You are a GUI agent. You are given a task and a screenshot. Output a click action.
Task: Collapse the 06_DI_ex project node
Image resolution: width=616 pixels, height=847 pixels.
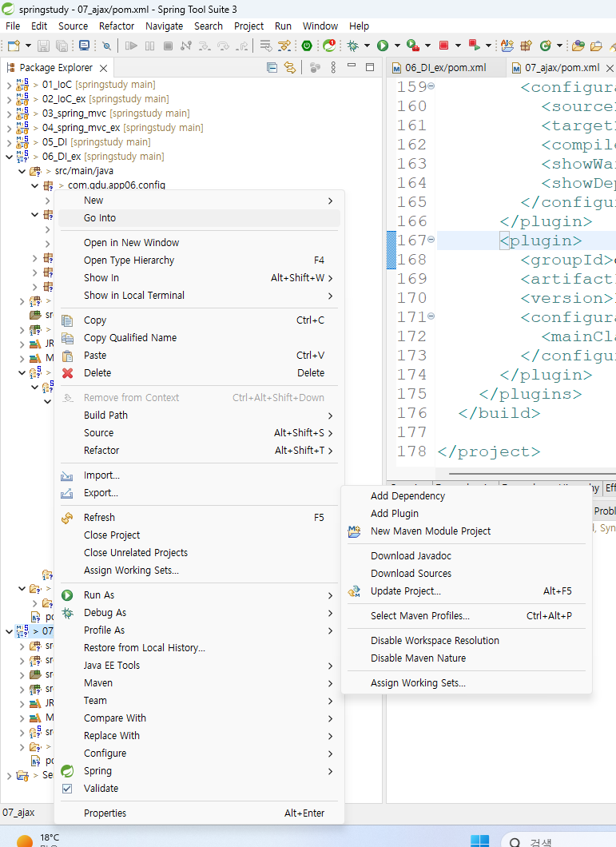pyautogui.click(x=9, y=157)
